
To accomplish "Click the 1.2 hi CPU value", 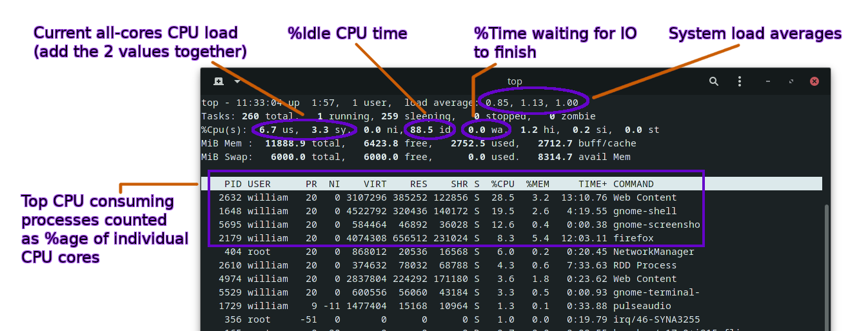I will click(538, 130).
